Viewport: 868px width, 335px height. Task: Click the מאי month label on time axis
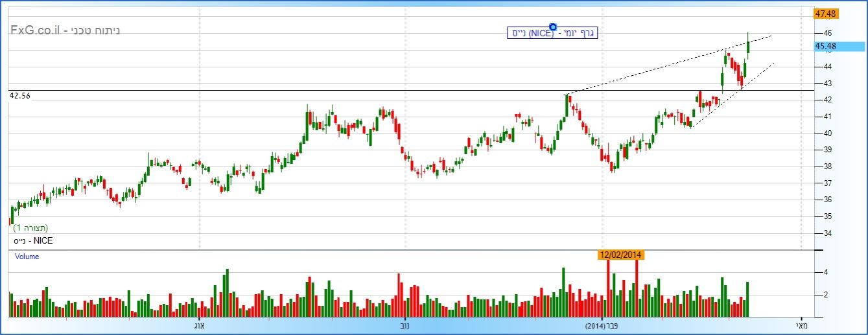tap(802, 325)
